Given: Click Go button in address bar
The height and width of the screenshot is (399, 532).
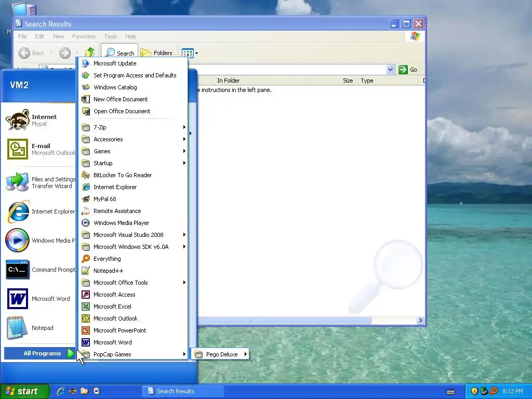Looking at the screenshot, I should [408, 70].
